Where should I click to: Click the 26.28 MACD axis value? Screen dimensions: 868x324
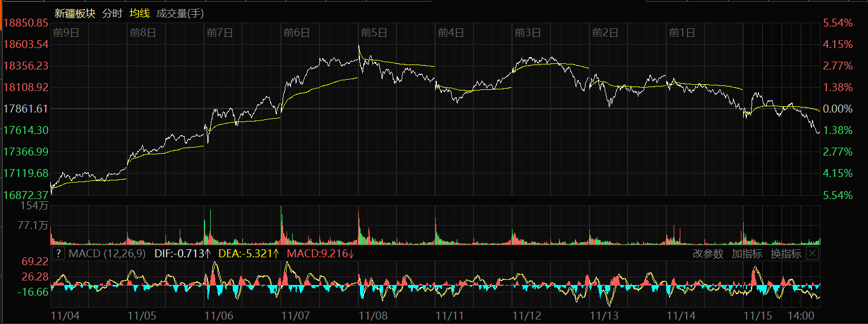[x=34, y=277]
